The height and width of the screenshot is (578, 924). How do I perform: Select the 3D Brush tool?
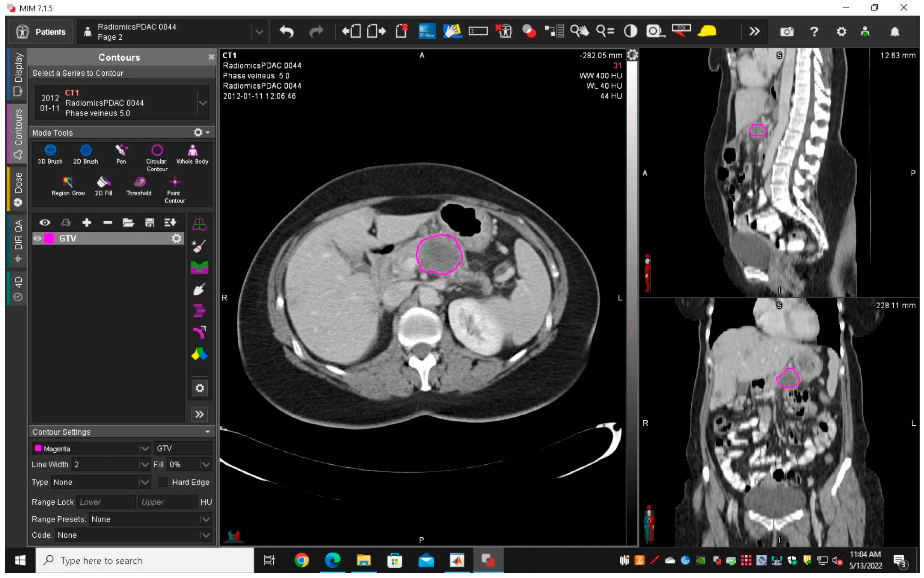coord(50,151)
